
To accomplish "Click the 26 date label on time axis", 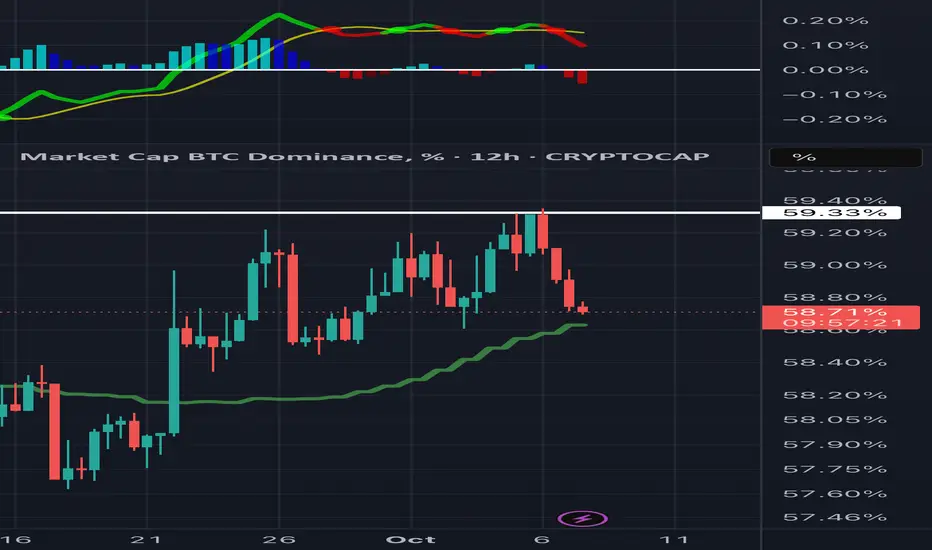I will point(279,539).
